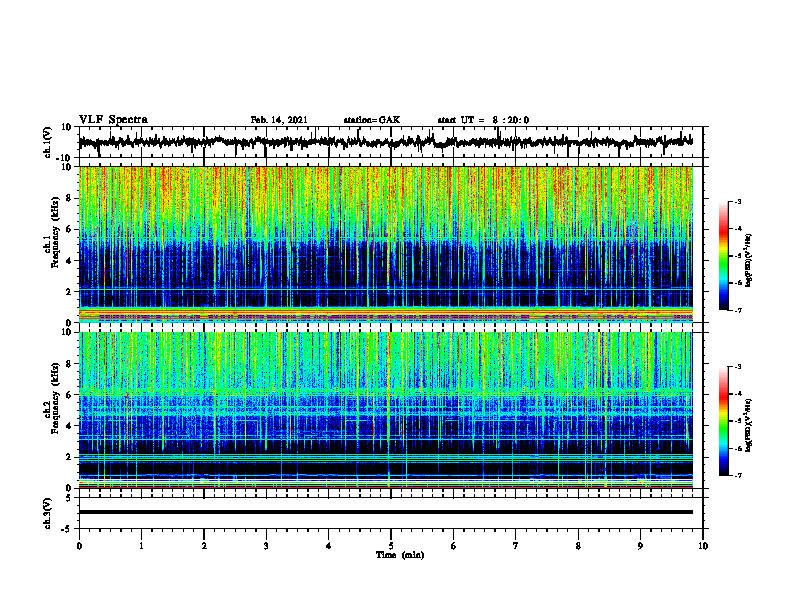Click the "-7" label on ch.1 color bar
792x612 pixels.
(737, 310)
